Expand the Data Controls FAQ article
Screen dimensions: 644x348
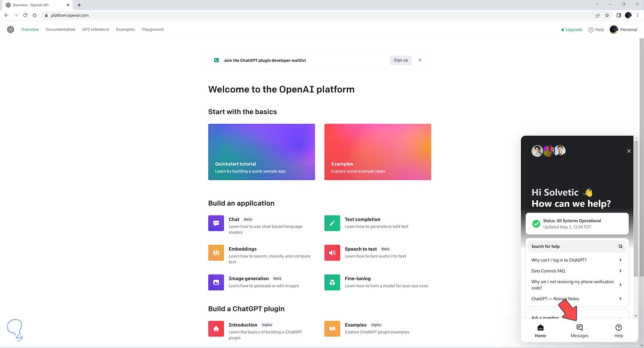coord(577,271)
